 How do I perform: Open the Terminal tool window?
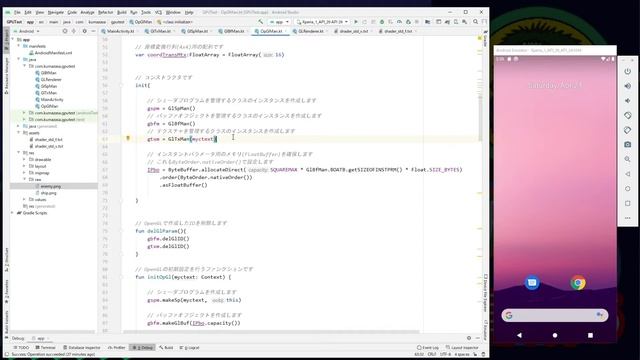[x=45, y=348]
